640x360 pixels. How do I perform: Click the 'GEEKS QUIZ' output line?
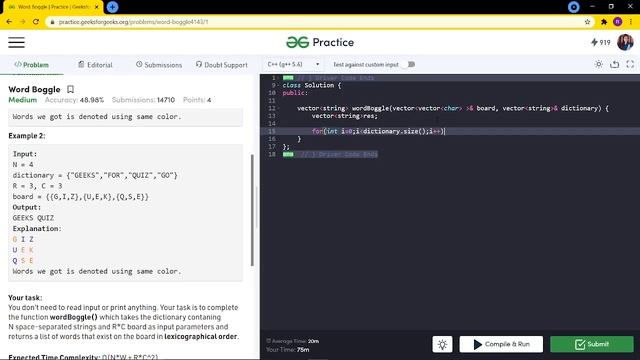point(33,218)
